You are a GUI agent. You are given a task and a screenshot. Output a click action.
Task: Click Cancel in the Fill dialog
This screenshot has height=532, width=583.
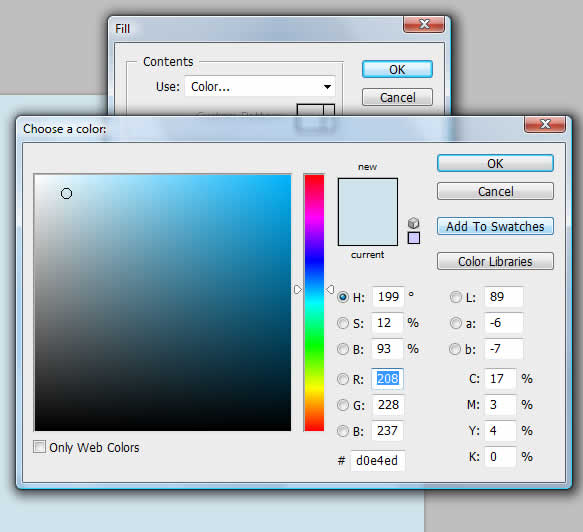[397, 97]
